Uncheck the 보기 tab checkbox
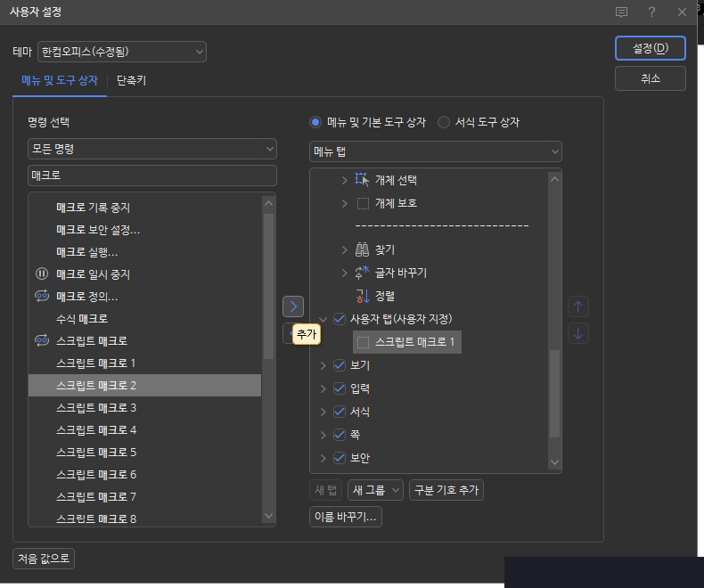 coord(340,365)
